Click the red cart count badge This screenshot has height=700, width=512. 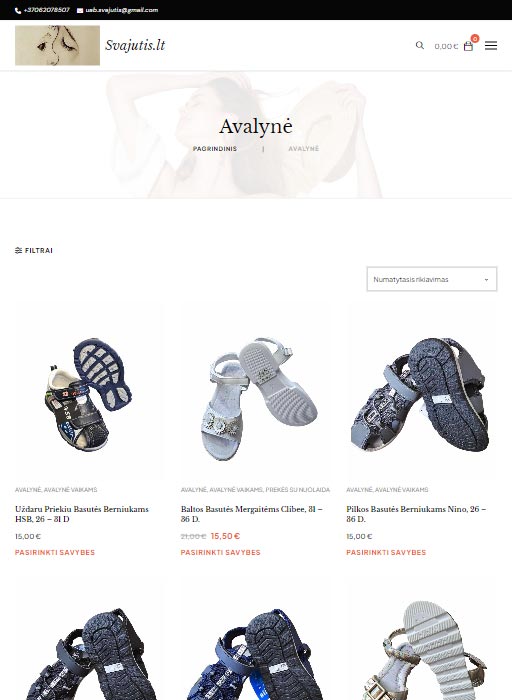click(475, 38)
